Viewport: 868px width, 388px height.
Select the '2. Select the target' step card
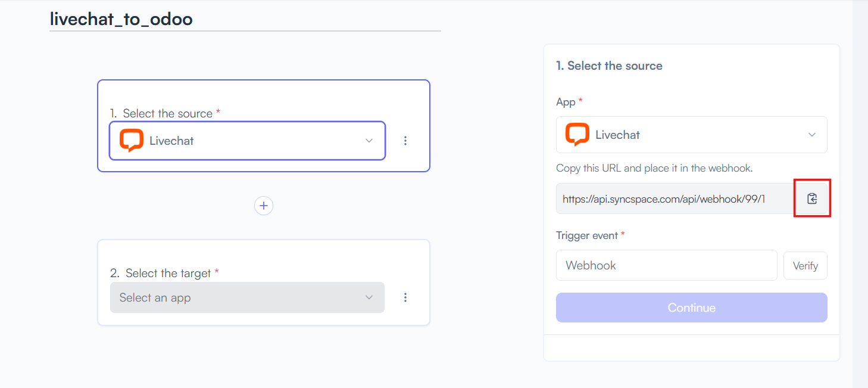pyautogui.click(x=264, y=283)
